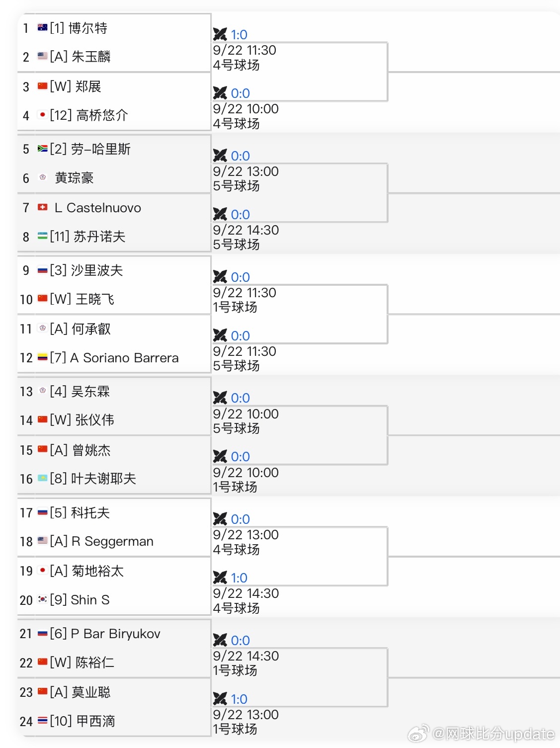
Task: Open the match icon for 郑展 vs 高桥悠介
Action: [x=220, y=93]
